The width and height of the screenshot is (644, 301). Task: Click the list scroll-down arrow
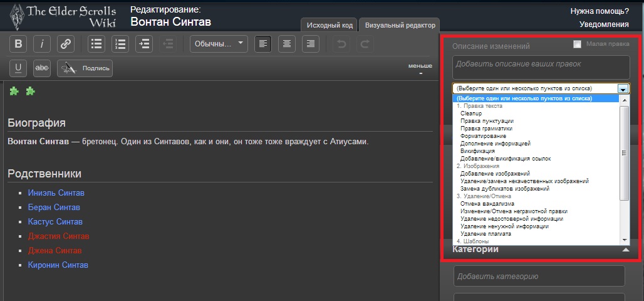click(625, 240)
